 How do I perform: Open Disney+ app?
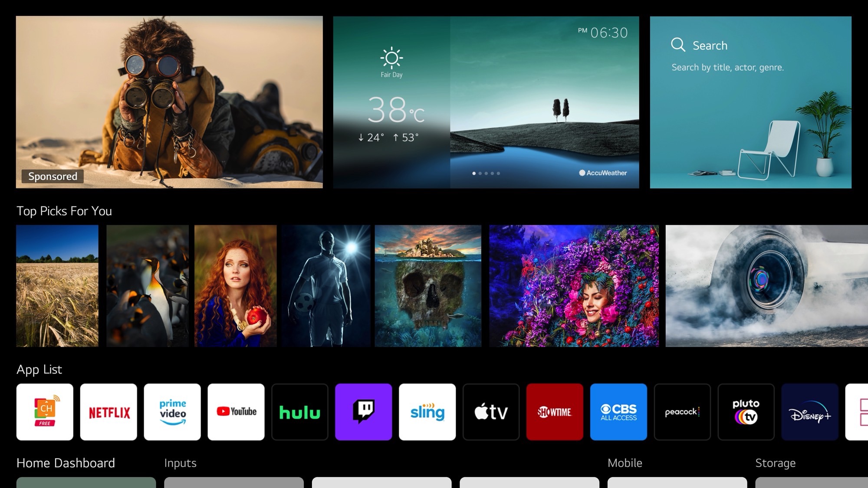click(x=809, y=411)
